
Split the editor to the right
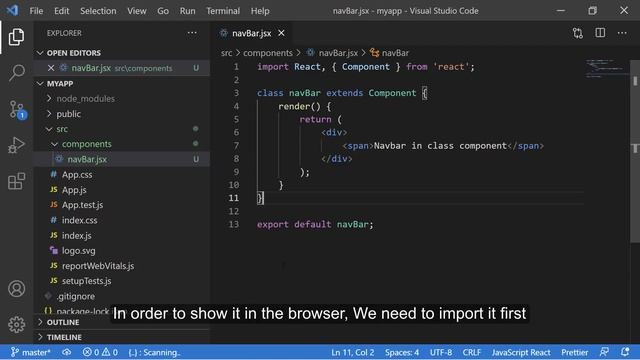(x=600, y=33)
